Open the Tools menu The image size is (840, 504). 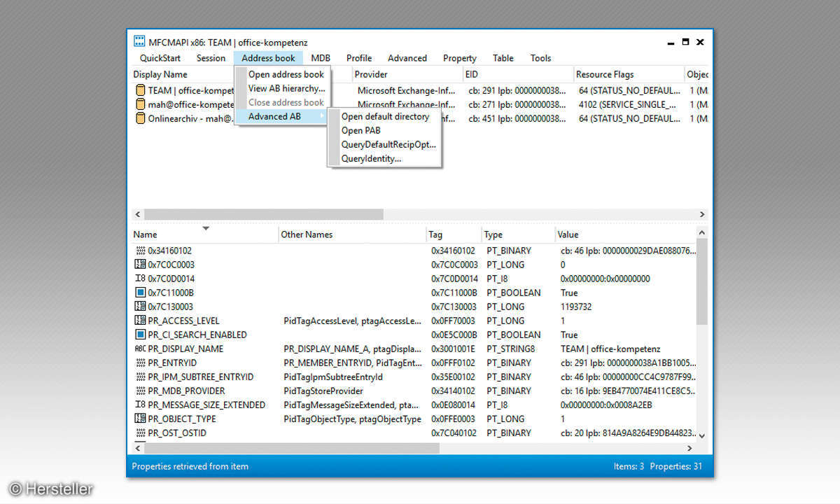540,58
